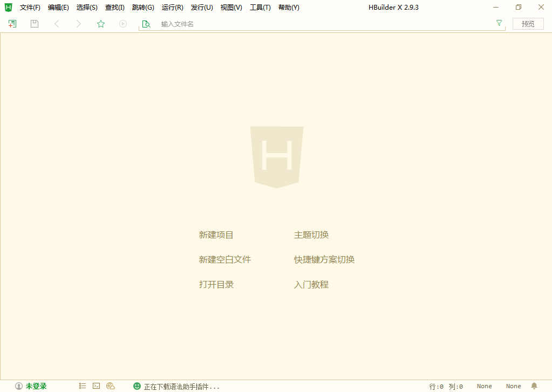Click the green smiley face icon
The height and width of the screenshot is (392, 552).
(137, 386)
